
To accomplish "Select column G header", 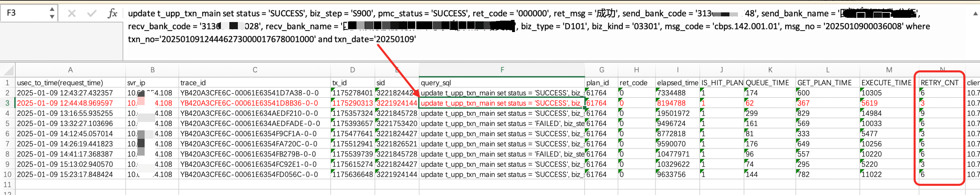I will tap(601, 70).
